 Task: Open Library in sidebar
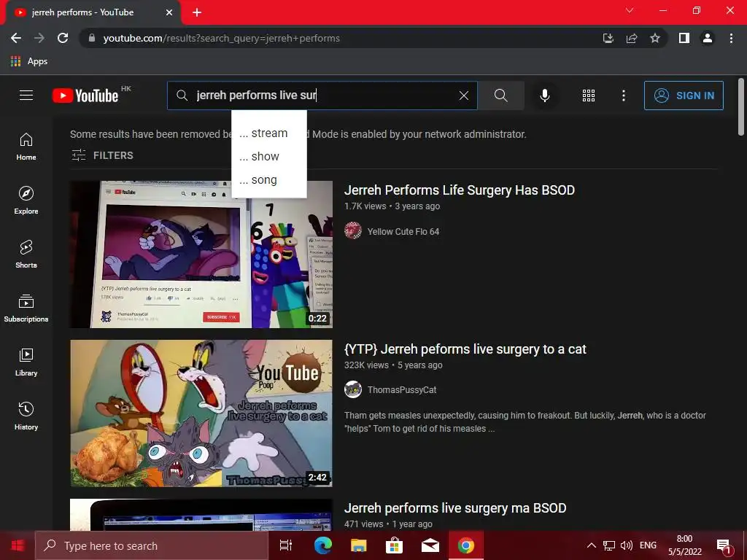click(x=26, y=362)
